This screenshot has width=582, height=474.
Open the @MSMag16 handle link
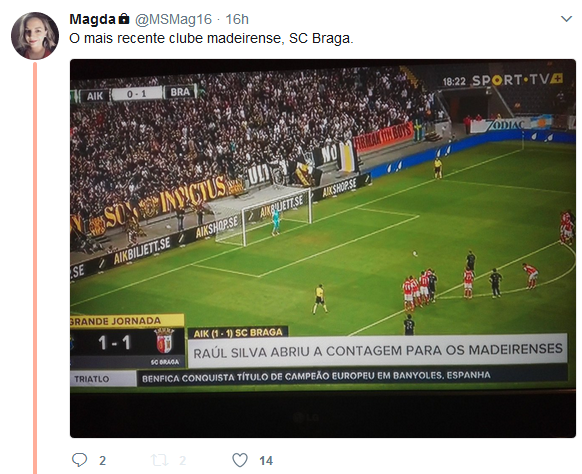coord(173,19)
